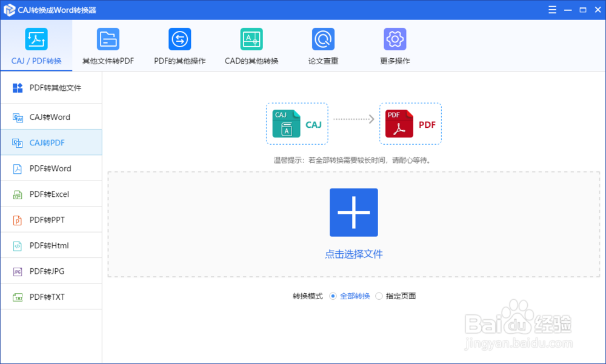Enable the 指定页面 conversion mode

(x=379, y=296)
